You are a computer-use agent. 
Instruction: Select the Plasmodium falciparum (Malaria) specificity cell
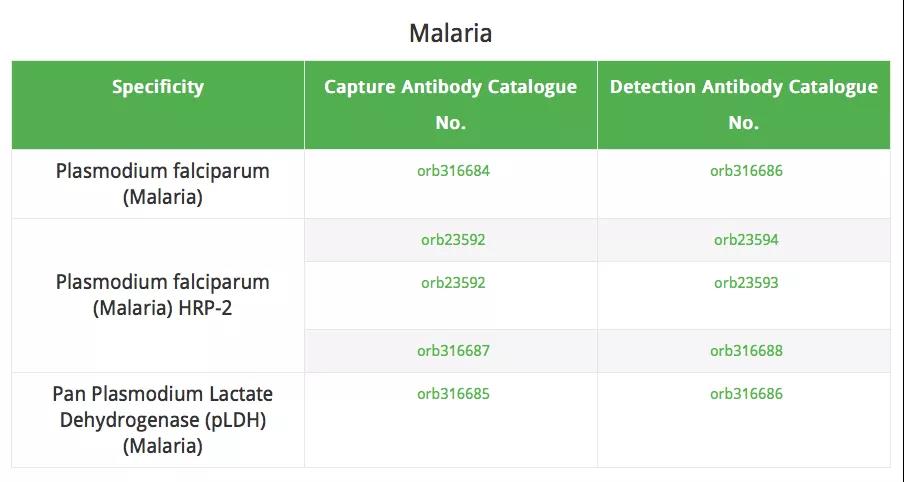pyautogui.click(x=162, y=184)
